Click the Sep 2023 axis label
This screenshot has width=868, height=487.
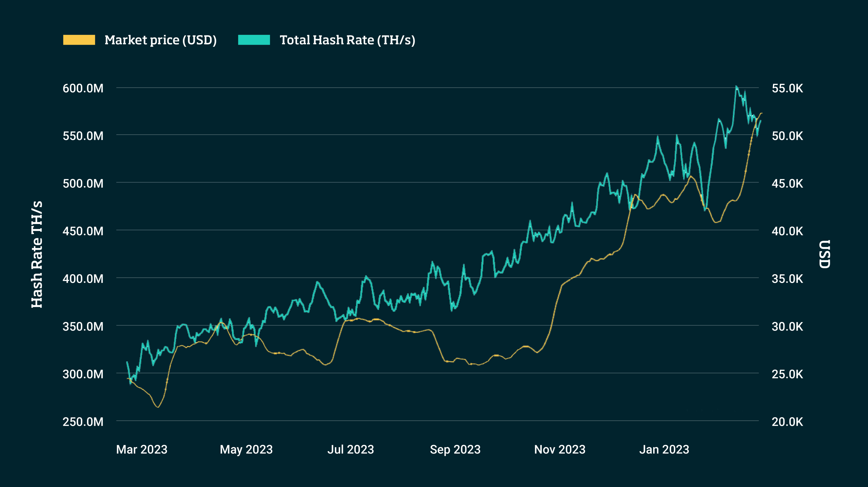click(x=455, y=449)
